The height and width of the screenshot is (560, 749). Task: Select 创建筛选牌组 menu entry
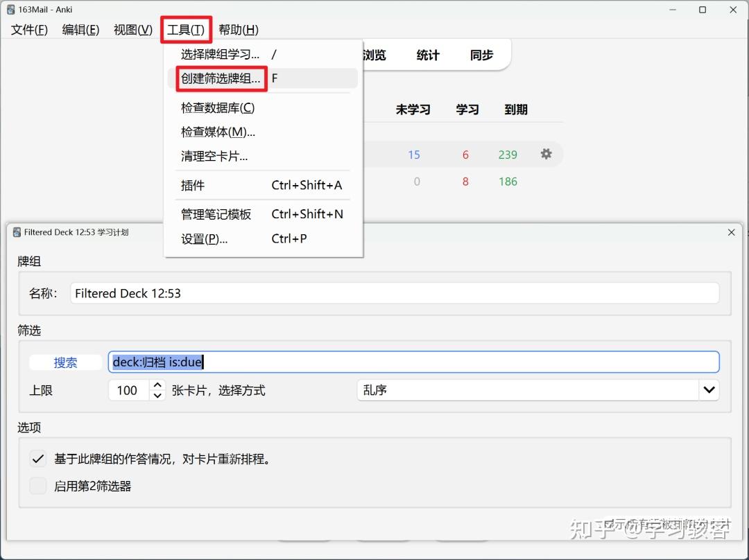click(x=221, y=78)
